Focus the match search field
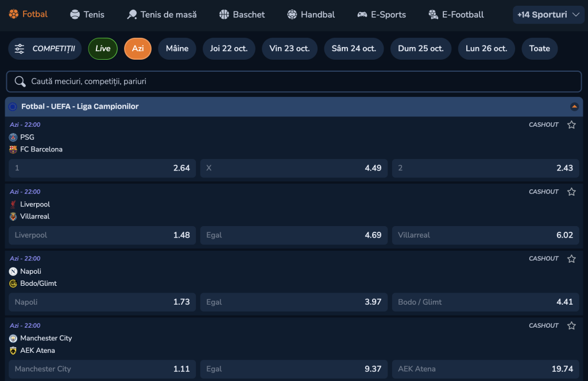Image resolution: width=588 pixels, height=381 pixels. click(294, 81)
